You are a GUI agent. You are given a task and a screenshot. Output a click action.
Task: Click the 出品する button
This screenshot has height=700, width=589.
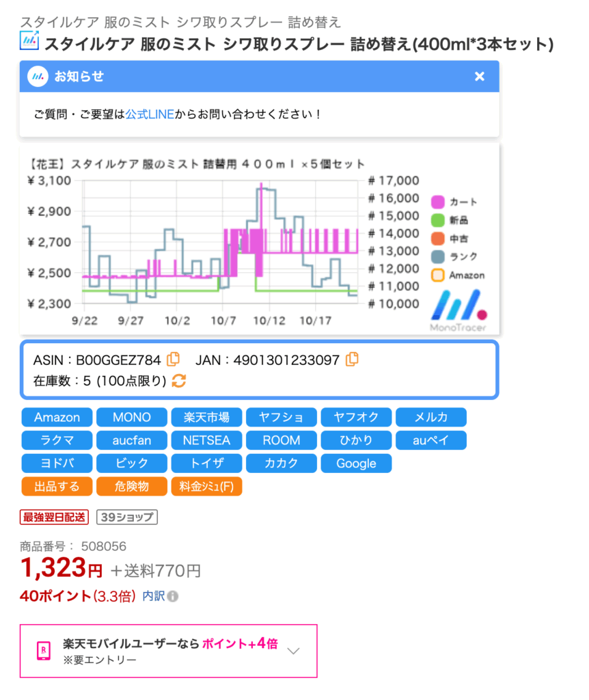(x=57, y=487)
